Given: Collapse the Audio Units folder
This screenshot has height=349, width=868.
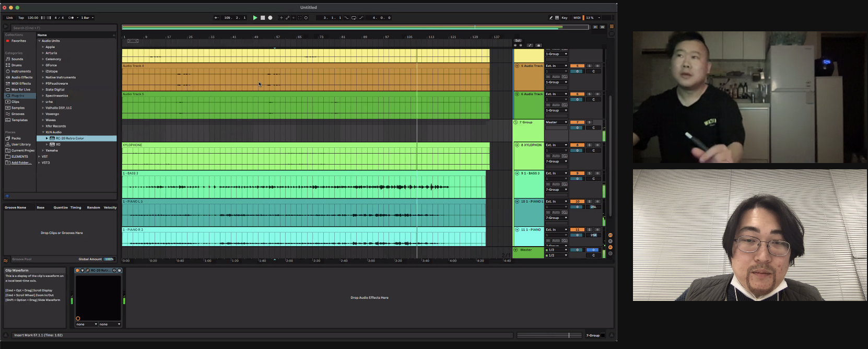Looking at the screenshot, I should (39, 41).
